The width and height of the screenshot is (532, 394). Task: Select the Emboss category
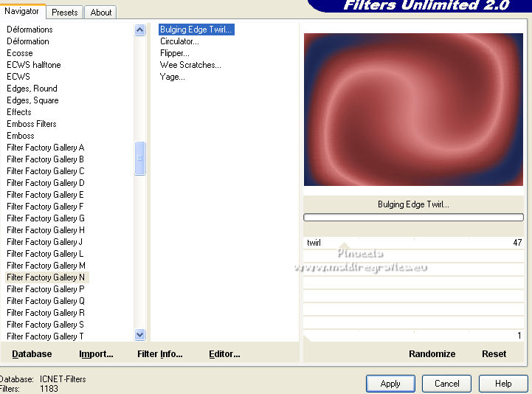21,136
